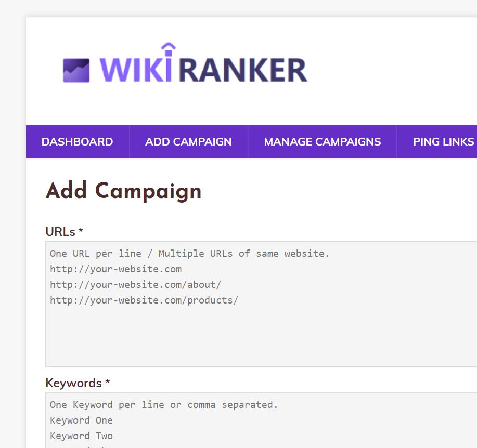Focus the Keywords text area

coord(261,420)
